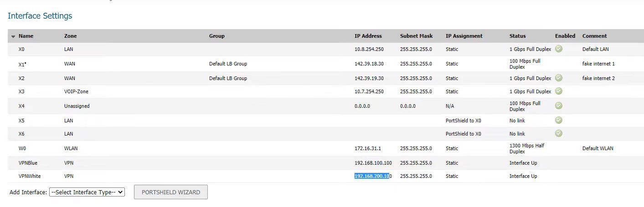Toggle X5 PortShield interface enabled icon
644x207 pixels.
pyautogui.click(x=558, y=120)
